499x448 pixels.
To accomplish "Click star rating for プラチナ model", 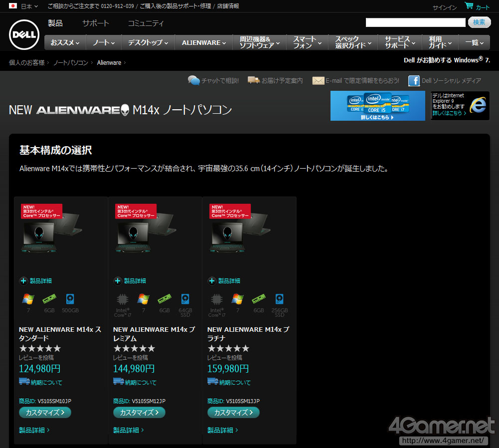I will tap(228, 348).
